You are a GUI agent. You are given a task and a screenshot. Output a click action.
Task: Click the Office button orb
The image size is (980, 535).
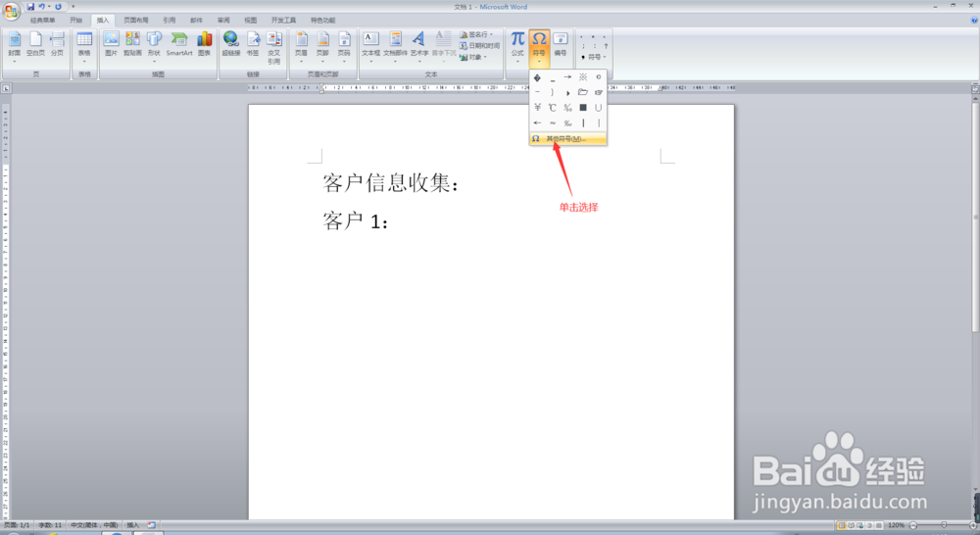(x=11, y=11)
